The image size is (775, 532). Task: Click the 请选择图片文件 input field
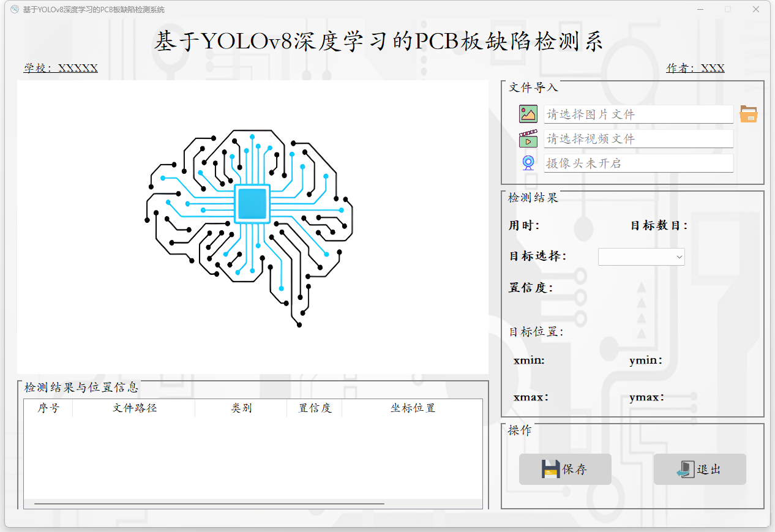click(638, 114)
